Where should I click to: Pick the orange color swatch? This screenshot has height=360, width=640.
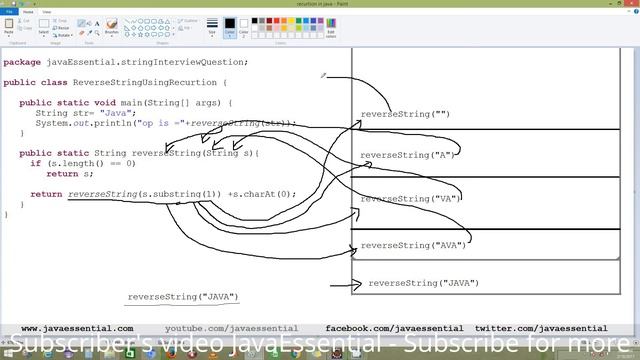[284, 20]
